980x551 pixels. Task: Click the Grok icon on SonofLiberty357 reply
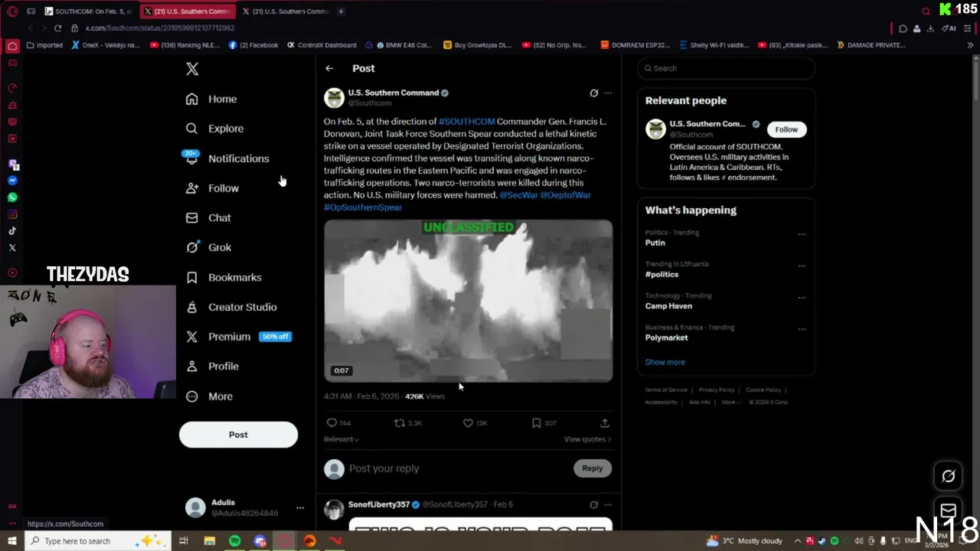coord(593,505)
